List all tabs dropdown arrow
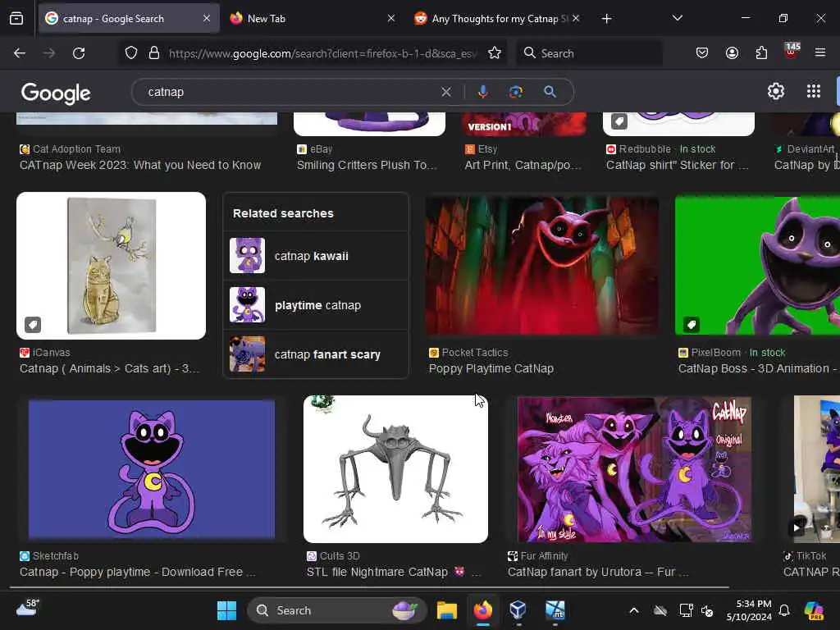Screen dimensions: 840x630 click(677, 18)
